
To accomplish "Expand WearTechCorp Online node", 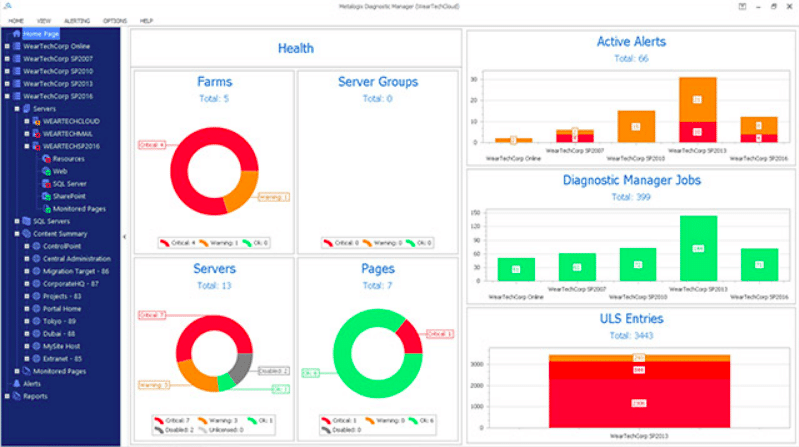I will (7, 46).
